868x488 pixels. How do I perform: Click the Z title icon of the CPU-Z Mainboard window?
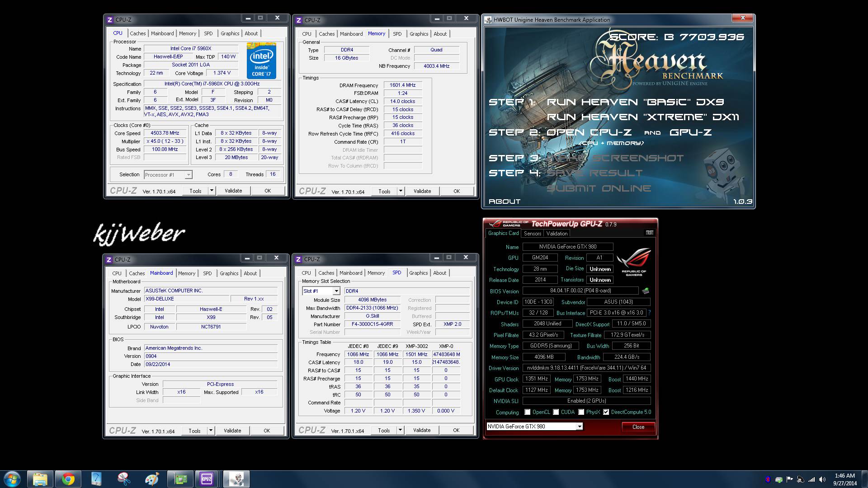109,260
